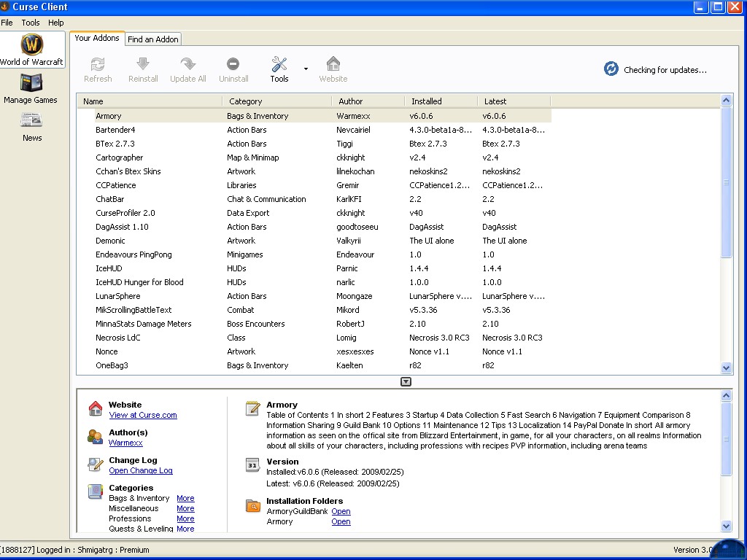Screen dimensions: 747x560
Task: Click the View at Curse.com link
Action: (x=143, y=415)
